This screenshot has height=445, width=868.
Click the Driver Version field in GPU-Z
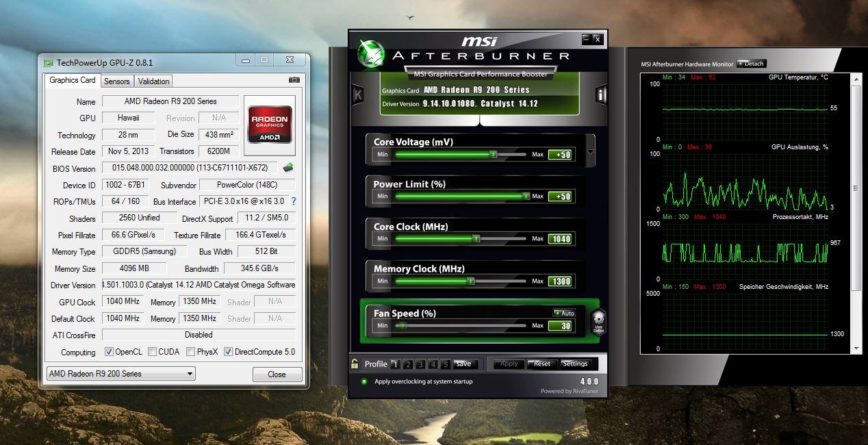tap(199, 285)
